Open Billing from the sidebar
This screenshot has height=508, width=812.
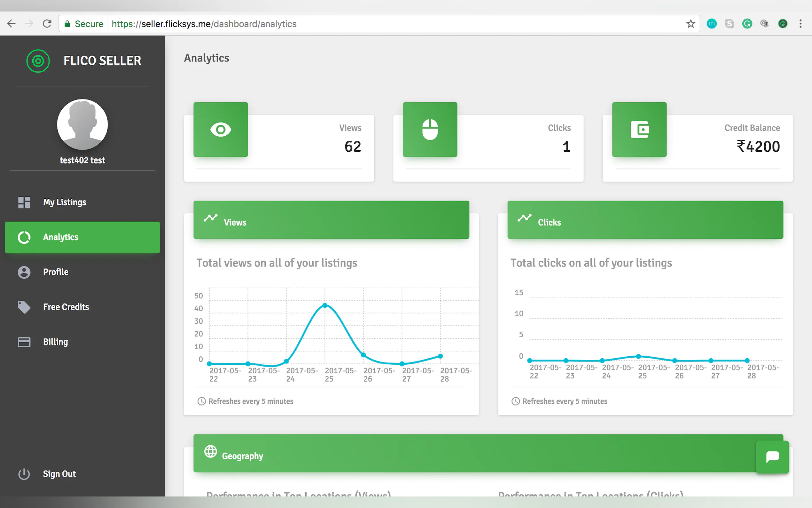[x=55, y=342]
